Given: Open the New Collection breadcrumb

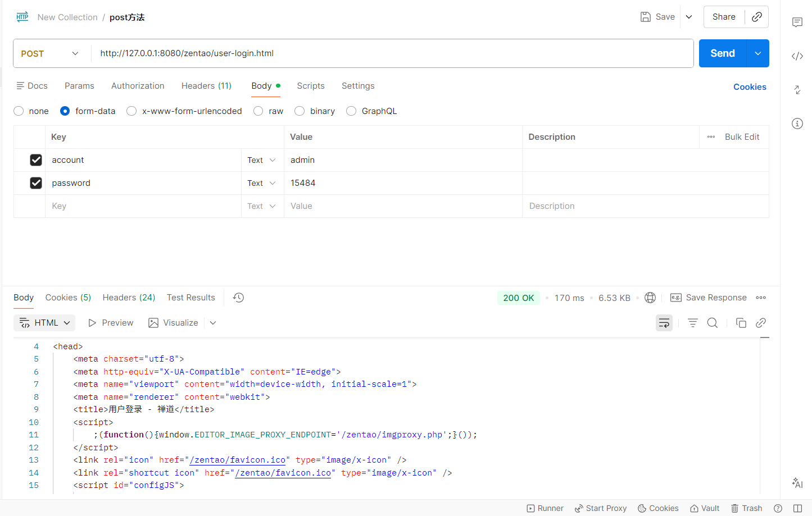Looking at the screenshot, I should [x=67, y=17].
